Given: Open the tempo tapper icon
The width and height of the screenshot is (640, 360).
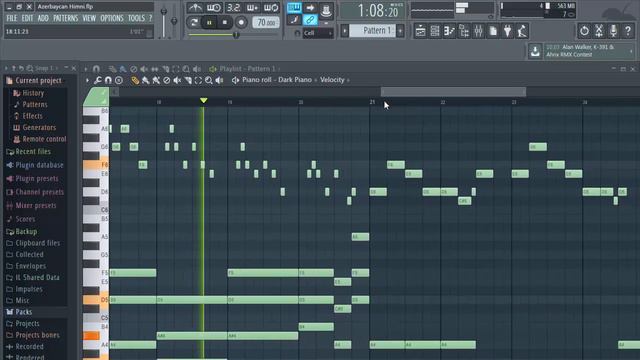Looking at the screenshot, I should [x=522, y=31].
